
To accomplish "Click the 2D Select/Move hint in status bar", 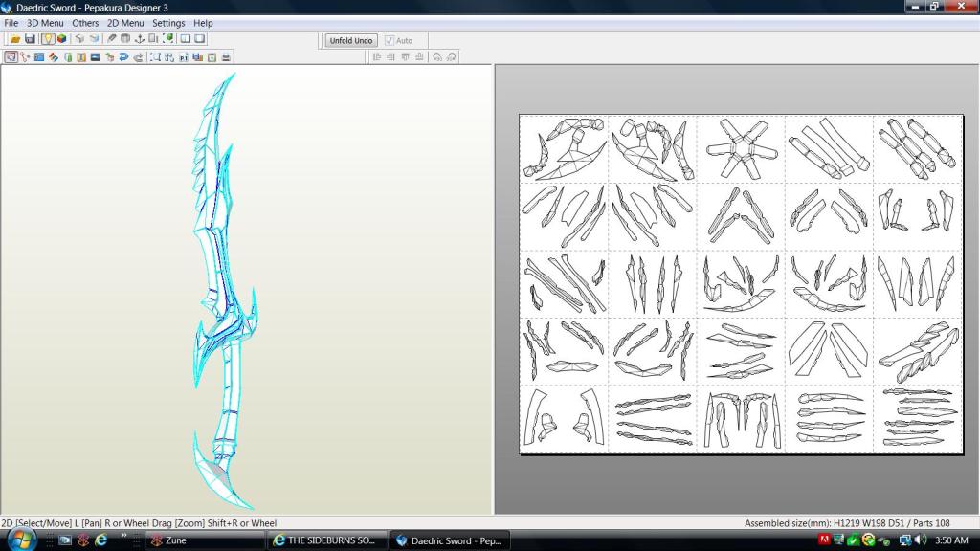I will coord(139,523).
